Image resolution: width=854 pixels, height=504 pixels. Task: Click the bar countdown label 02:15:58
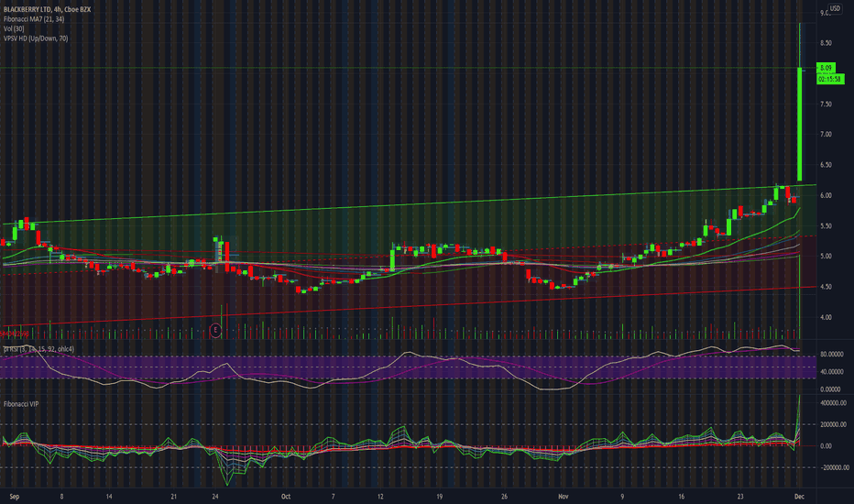(830, 79)
